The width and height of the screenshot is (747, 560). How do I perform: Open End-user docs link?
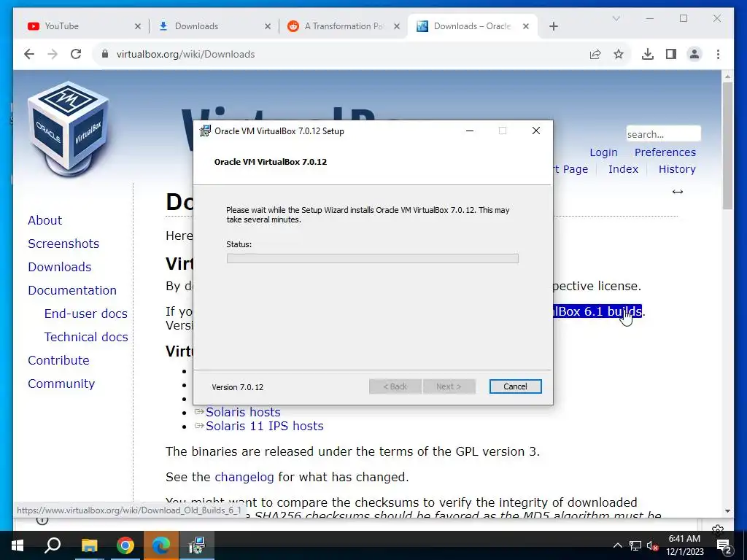pyautogui.click(x=86, y=314)
